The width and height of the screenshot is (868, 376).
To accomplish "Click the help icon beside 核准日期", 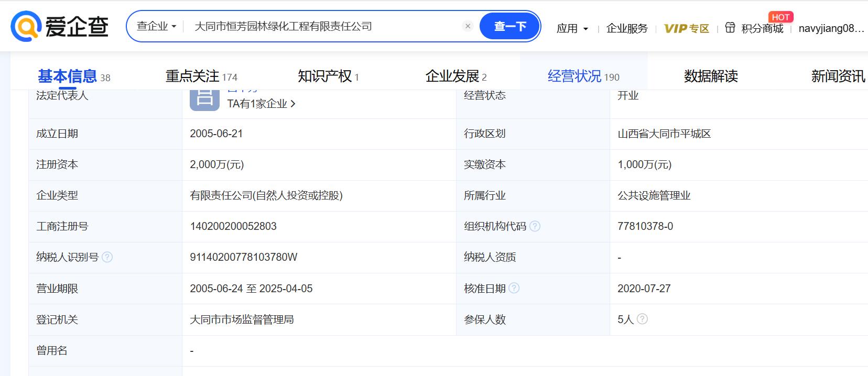I will pyautogui.click(x=514, y=288).
